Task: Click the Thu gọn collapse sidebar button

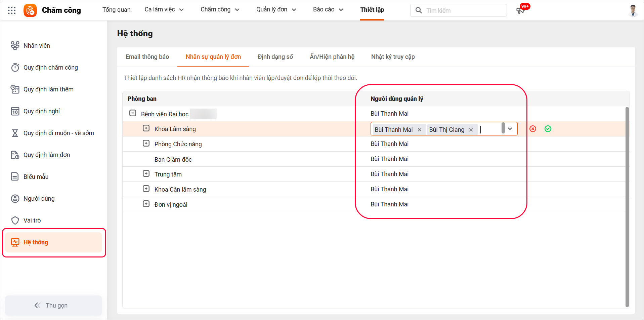Action: point(53,305)
